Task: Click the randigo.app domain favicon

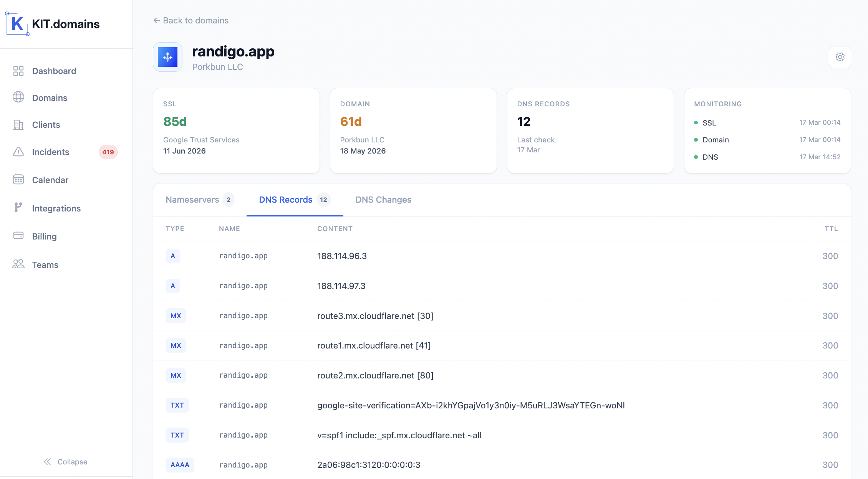Action: [167, 57]
